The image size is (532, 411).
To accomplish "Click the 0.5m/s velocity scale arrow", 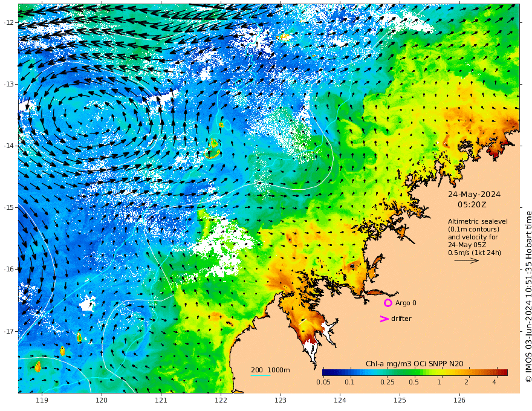I will 467,261.
